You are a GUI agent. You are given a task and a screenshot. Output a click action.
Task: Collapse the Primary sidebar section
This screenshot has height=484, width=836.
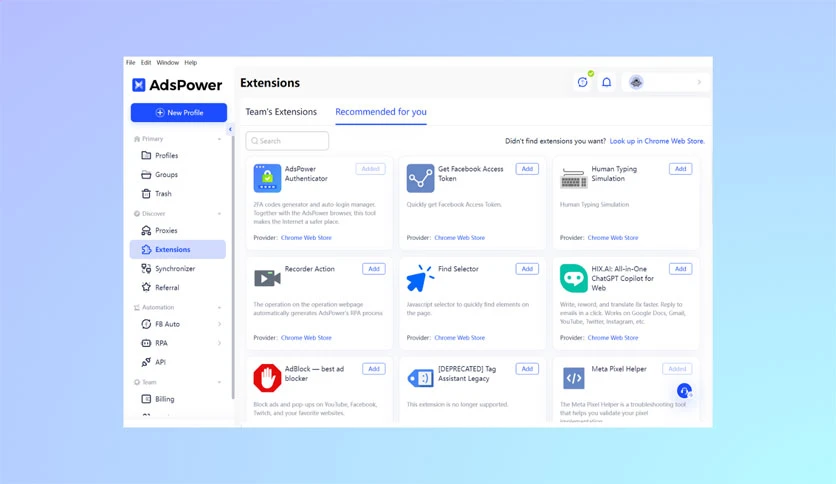click(219, 139)
